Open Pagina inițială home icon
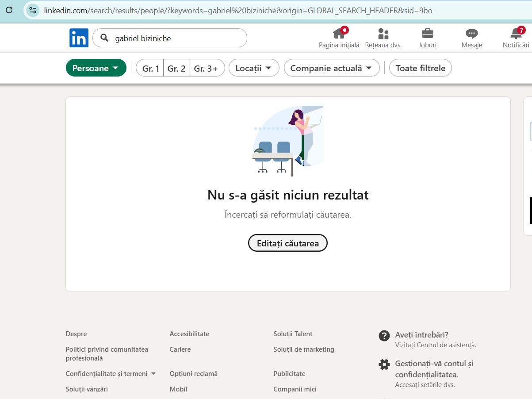Image resolution: width=532 pixels, height=399 pixels. [339, 34]
